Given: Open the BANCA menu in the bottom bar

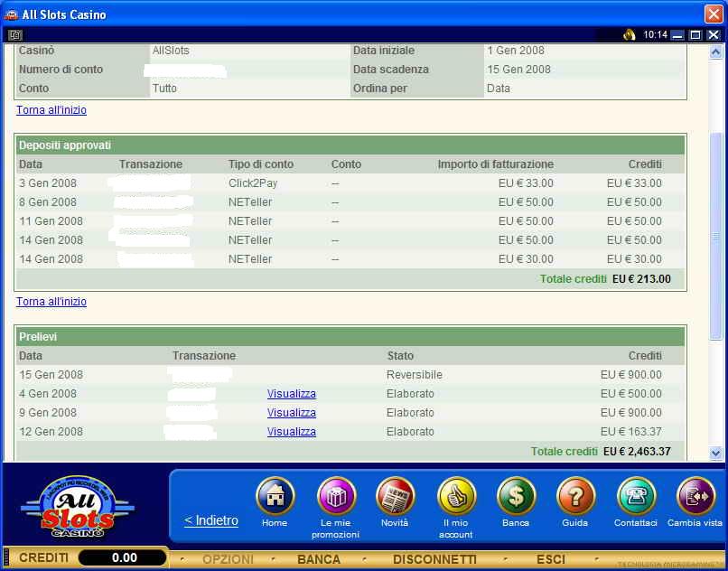Looking at the screenshot, I should (x=319, y=559).
